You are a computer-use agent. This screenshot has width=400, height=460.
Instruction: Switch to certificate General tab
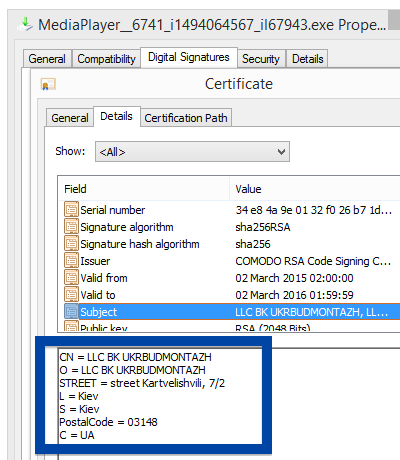pos(70,118)
